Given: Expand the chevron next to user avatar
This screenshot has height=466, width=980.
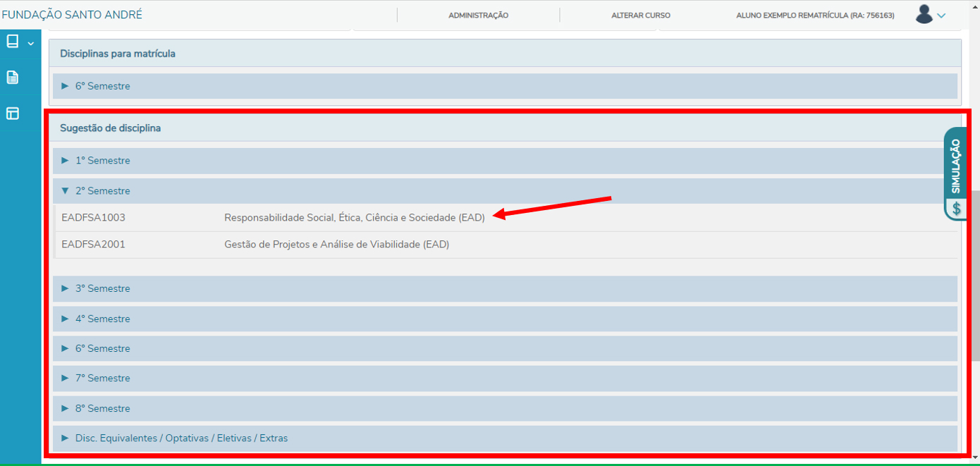Looking at the screenshot, I should (x=941, y=16).
